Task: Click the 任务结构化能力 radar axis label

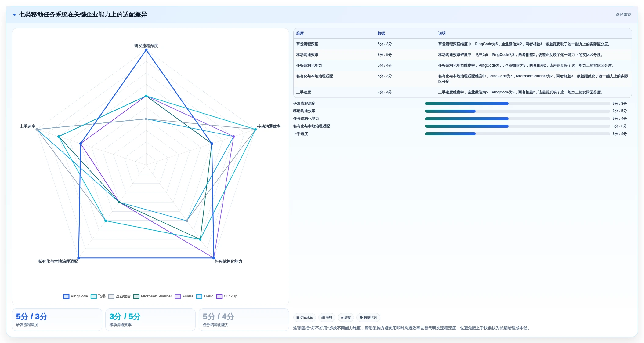Action: [x=228, y=261]
